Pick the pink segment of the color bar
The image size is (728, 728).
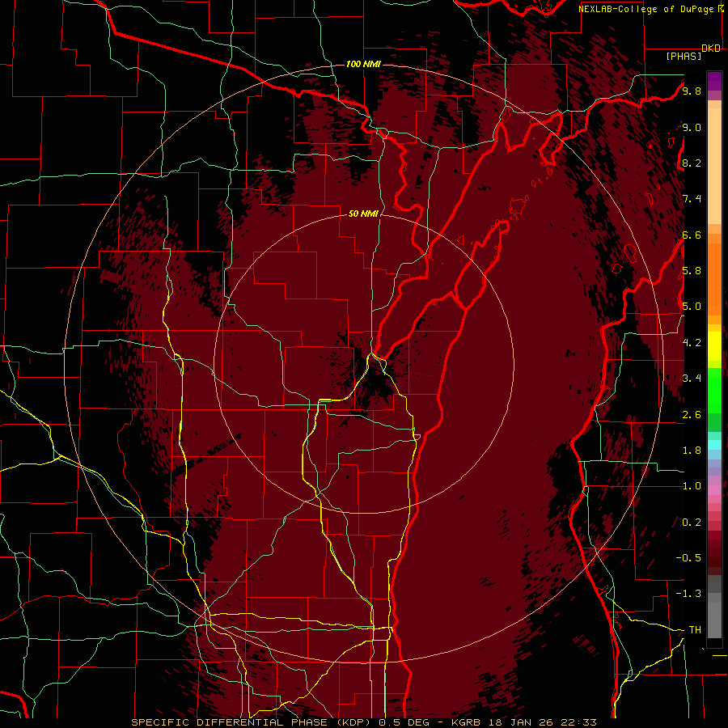(x=714, y=490)
